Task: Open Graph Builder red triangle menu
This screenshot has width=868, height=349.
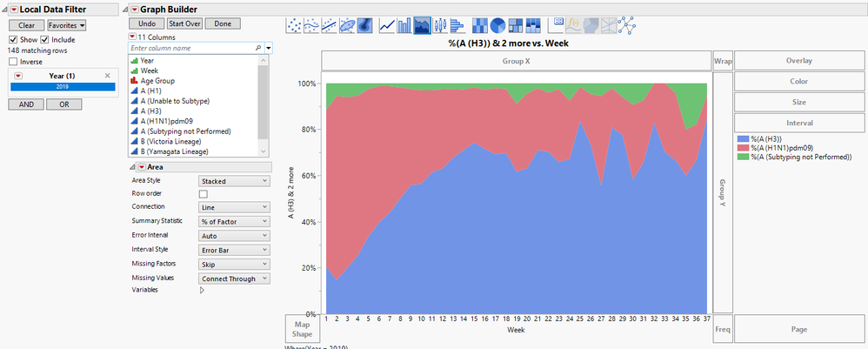Action: tap(135, 10)
